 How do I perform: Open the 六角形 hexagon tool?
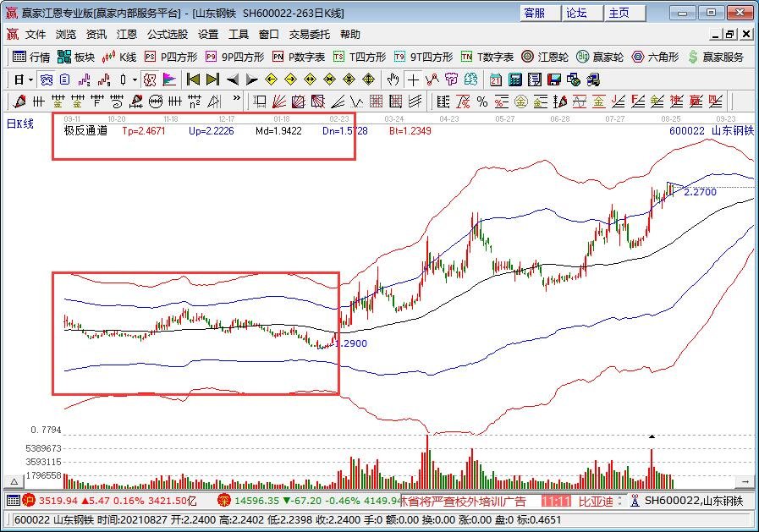(x=655, y=57)
